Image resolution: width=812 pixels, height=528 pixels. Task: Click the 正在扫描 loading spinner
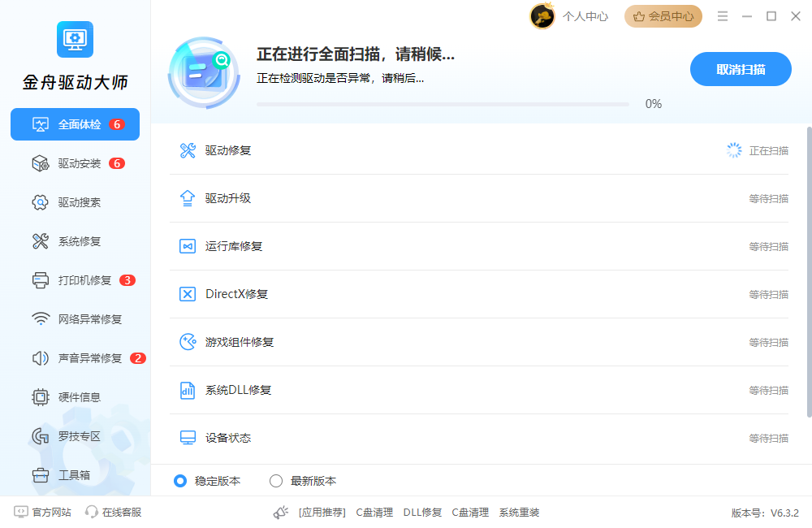734,151
